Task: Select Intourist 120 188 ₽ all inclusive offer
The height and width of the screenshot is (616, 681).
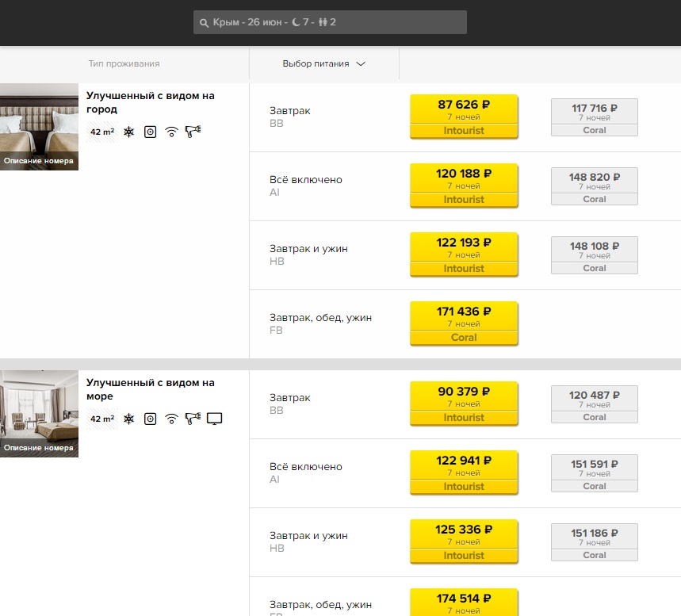Action: pos(464,186)
